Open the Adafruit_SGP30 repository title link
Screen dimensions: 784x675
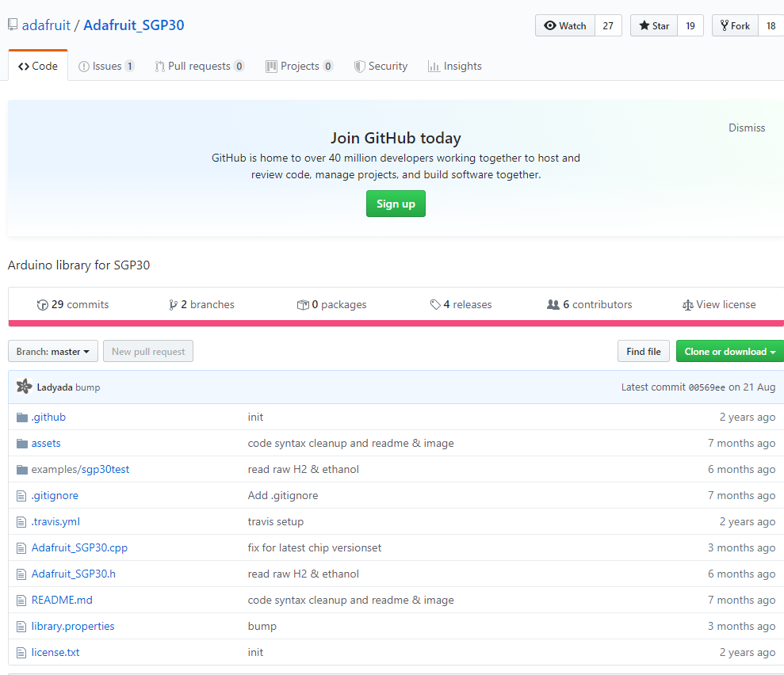click(x=133, y=25)
